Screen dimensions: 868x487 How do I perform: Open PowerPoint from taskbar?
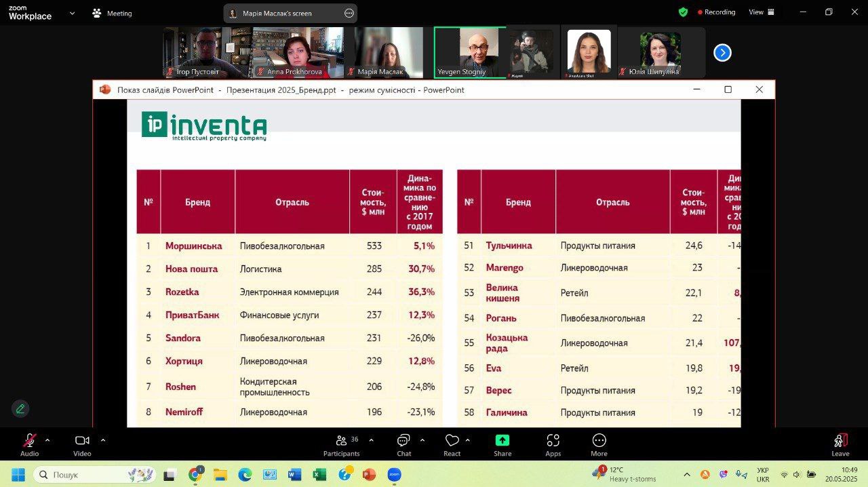point(369,474)
